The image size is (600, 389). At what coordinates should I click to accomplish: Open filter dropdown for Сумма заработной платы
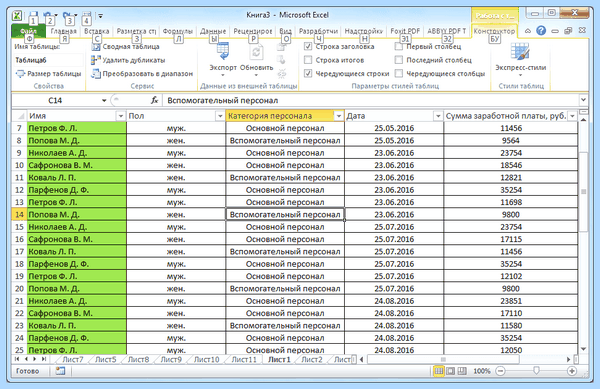pyautogui.click(x=572, y=116)
